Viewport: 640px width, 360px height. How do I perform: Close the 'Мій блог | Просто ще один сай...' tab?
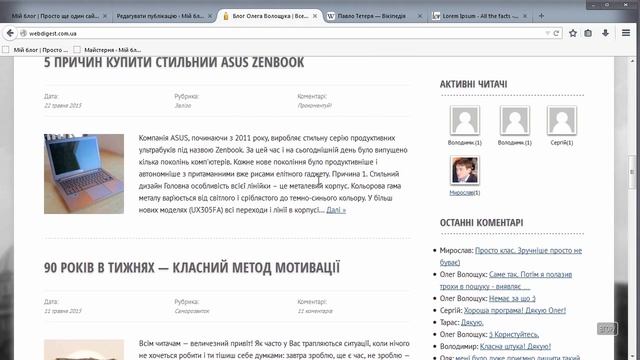(x=105, y=16)
